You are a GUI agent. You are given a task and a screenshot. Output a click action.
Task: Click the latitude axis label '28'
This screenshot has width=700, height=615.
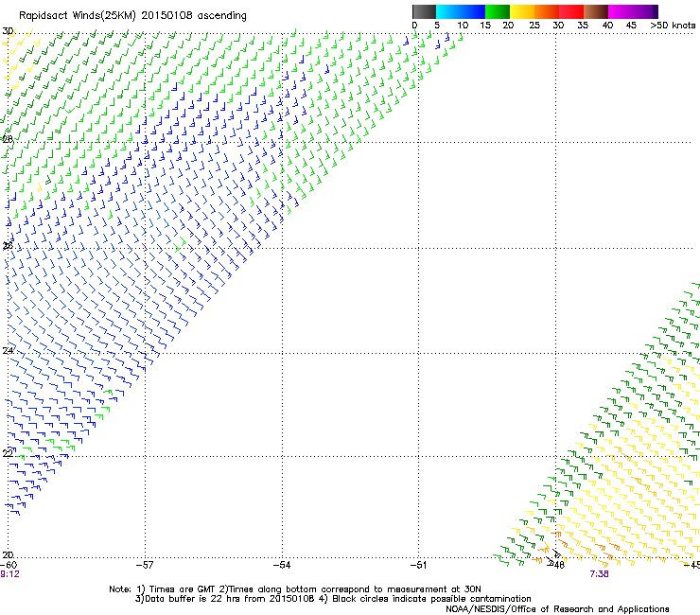(x=8, y=139)
